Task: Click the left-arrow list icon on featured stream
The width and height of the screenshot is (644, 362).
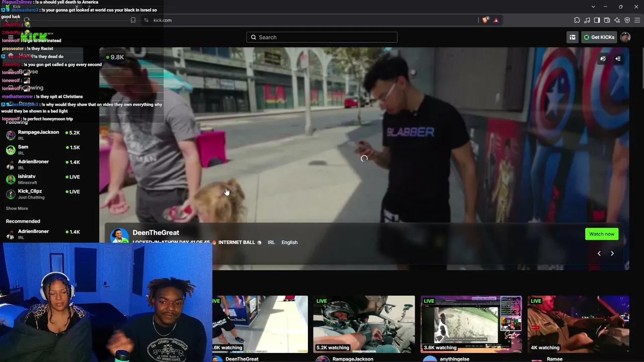Action: coord(618,59)
